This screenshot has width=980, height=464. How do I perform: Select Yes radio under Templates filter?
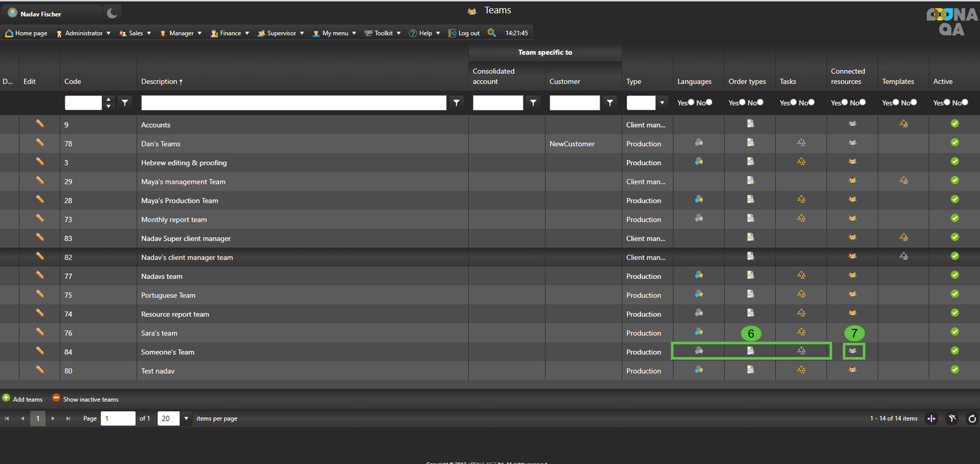coord(896,103)
